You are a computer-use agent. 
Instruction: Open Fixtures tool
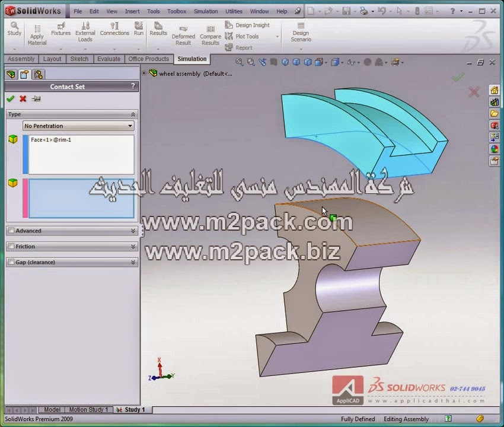tap(60, 28)
